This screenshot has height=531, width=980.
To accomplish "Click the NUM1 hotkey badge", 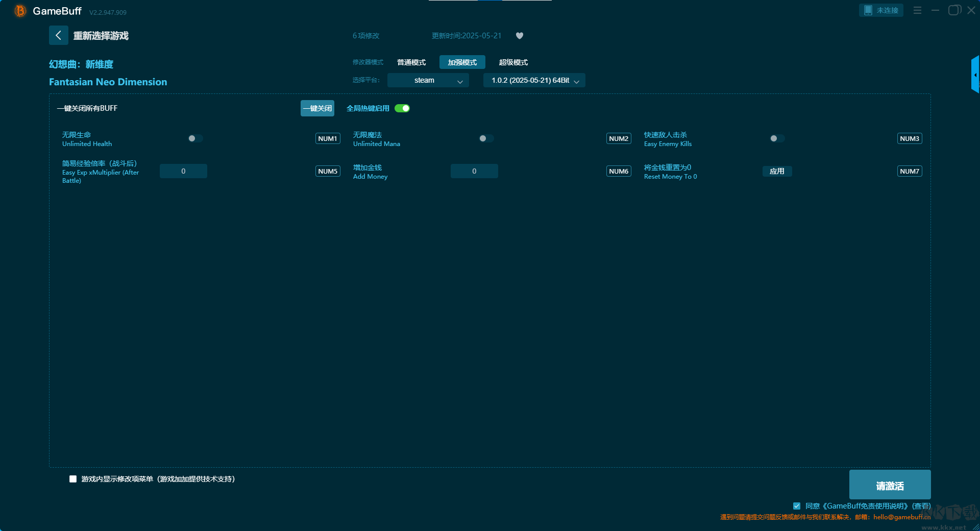I will click(x=327, y=138).
